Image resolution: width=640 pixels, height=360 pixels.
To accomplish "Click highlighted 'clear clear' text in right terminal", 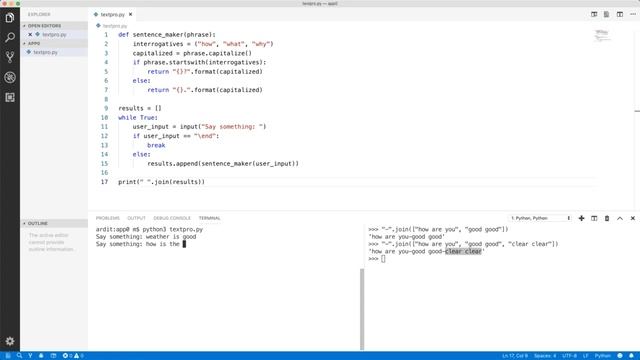I will (463, 251).
